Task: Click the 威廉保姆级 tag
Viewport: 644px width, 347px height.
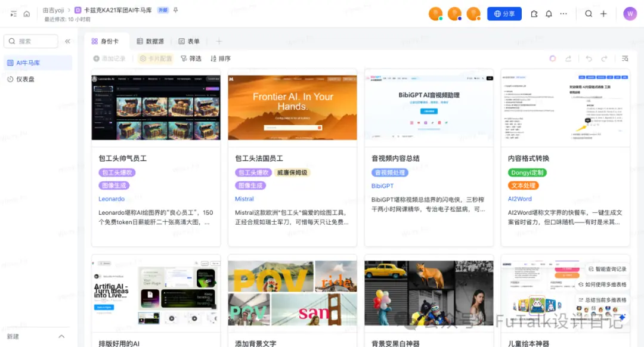Action: 292,173
